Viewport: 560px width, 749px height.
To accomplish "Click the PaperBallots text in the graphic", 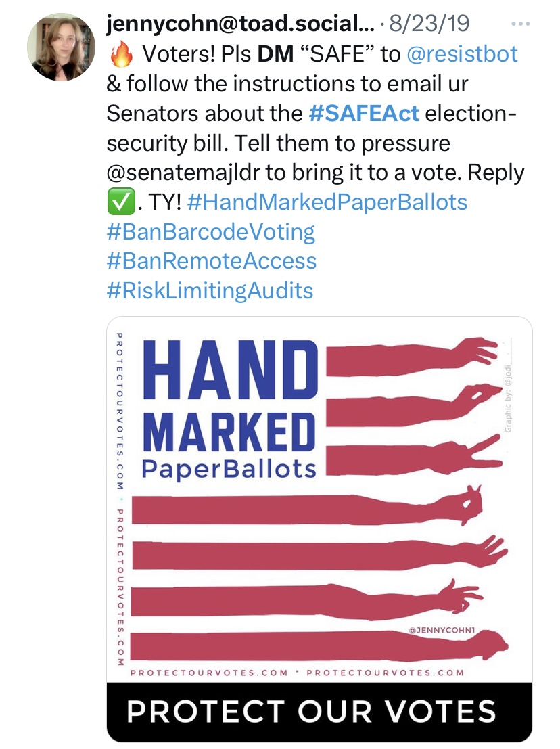I will (229, 469).
